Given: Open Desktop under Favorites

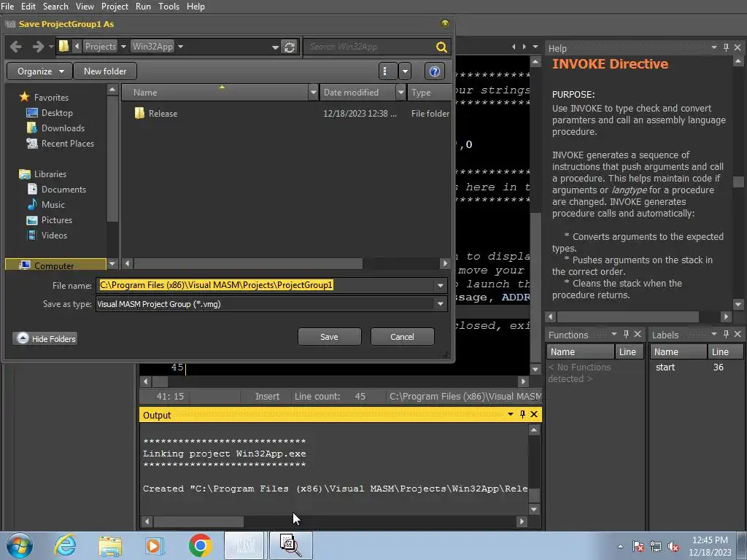Looking at the screenshot, I should (57, 113).
